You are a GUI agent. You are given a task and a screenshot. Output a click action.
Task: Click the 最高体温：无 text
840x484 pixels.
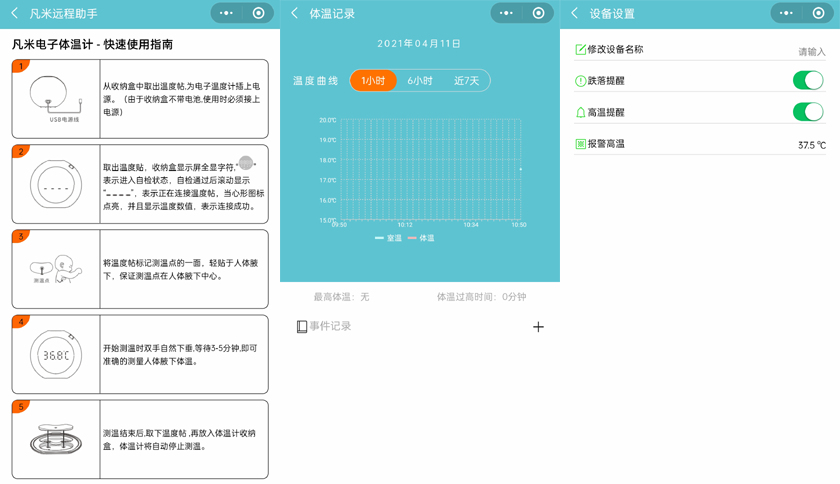point(341,297)
